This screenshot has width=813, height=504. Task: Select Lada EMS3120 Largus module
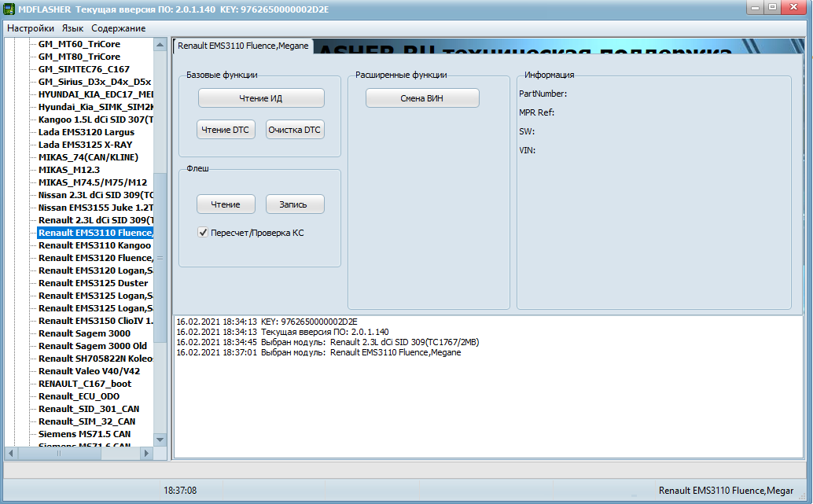(x=86, y=132)
